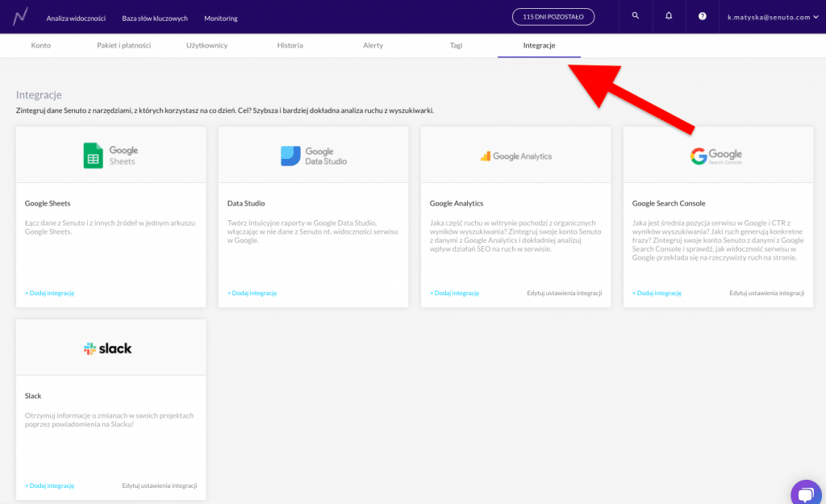Open the Analiza widoczności menu

(x=76, y=18)
